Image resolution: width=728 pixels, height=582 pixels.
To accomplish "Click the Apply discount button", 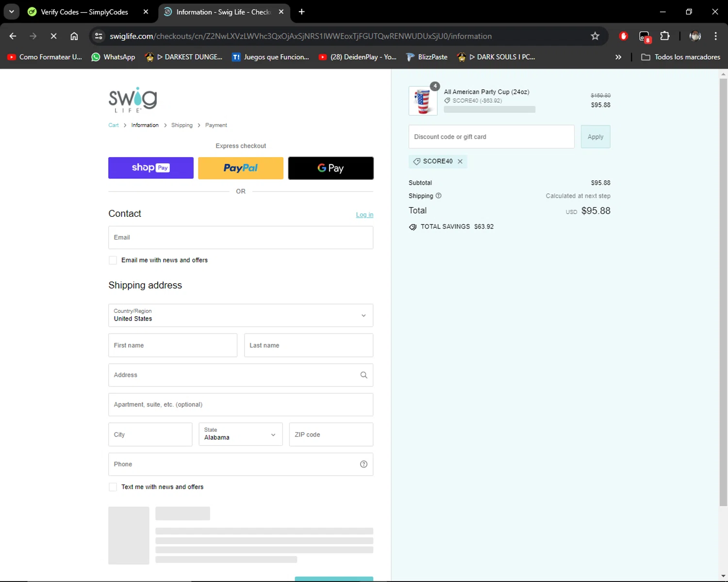I will point(596,137).
